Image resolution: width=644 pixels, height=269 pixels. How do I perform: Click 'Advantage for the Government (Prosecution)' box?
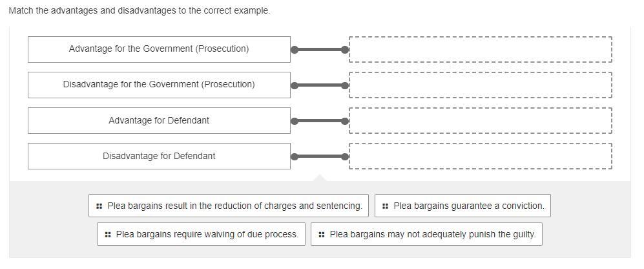tap(159, 49)
